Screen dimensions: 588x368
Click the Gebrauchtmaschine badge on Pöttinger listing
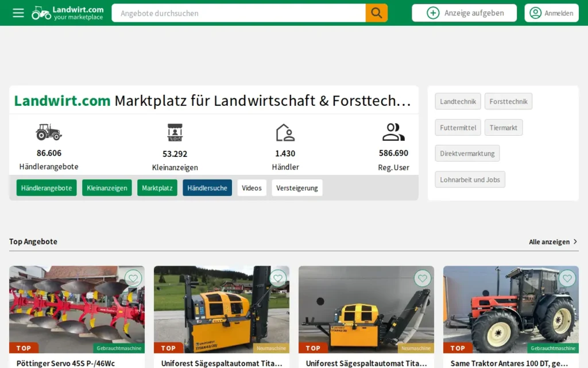119,348
